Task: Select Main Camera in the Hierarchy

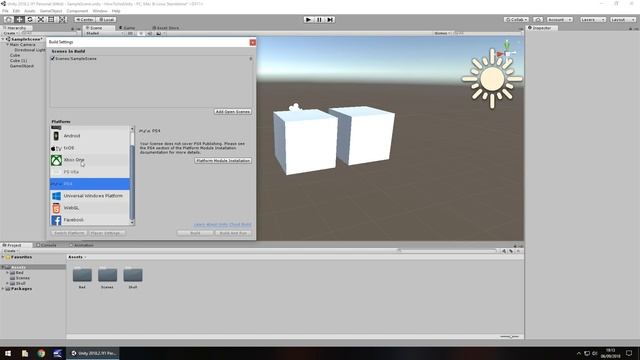Action: click(x=22, y=44)
